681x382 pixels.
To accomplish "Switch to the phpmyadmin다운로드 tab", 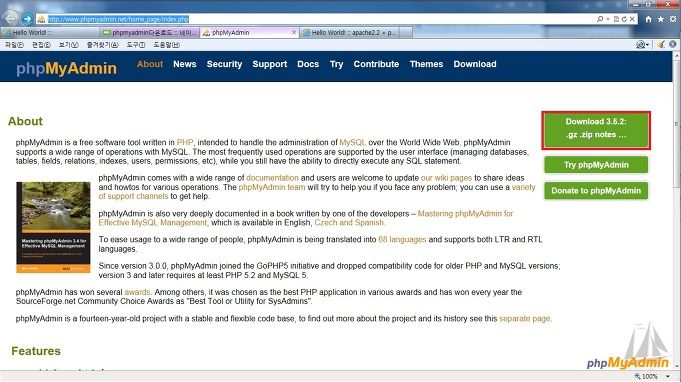I will tap(150, 33).
